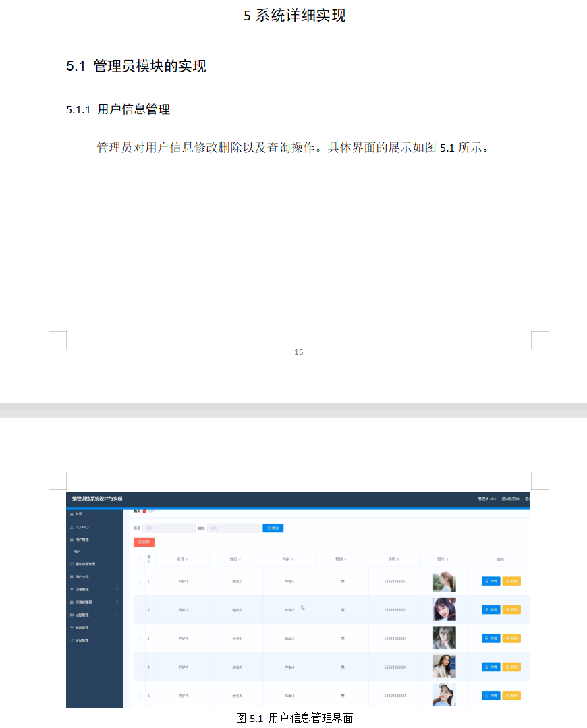The image size is (587, 728).
Task: Select the 留言板管理 sidebar icon
Action: pyautogui.click(x=72, y=601)
